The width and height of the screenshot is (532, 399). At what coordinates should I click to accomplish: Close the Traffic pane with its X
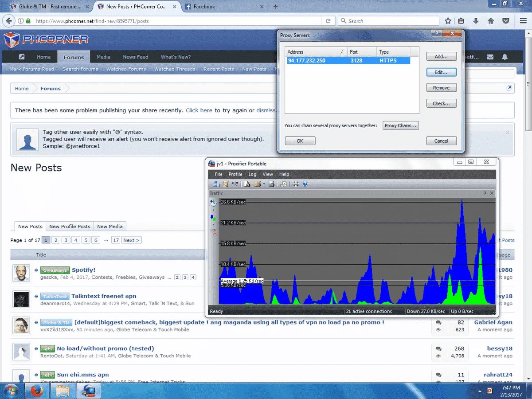pos(491,193)
